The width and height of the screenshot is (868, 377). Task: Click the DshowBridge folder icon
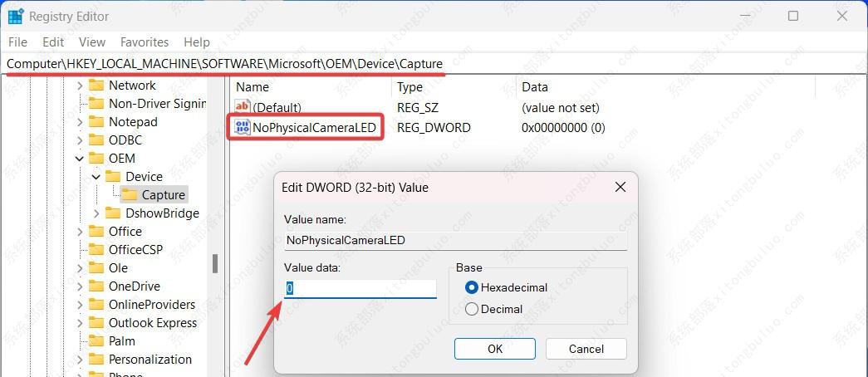[113, 213]
